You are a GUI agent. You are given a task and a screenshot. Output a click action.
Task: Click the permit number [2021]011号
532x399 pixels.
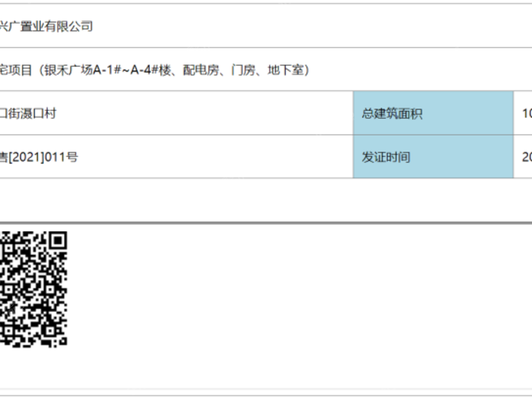click(43, 157)
